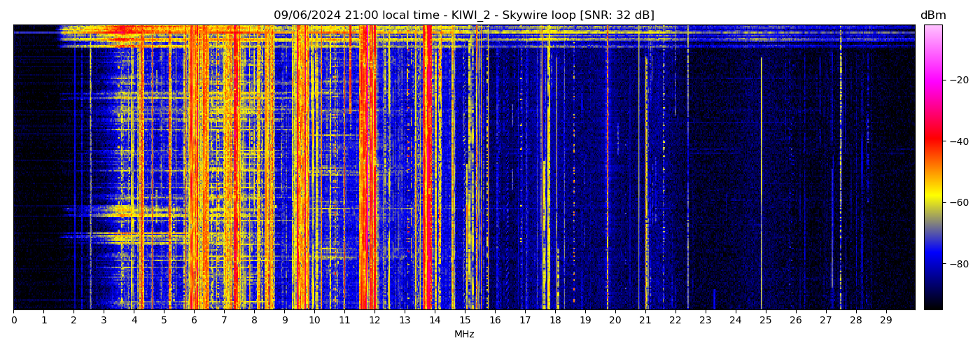Click the −60 value on the colorbar
Viewport: 980px width, 350px height.
tap(959, 202)
